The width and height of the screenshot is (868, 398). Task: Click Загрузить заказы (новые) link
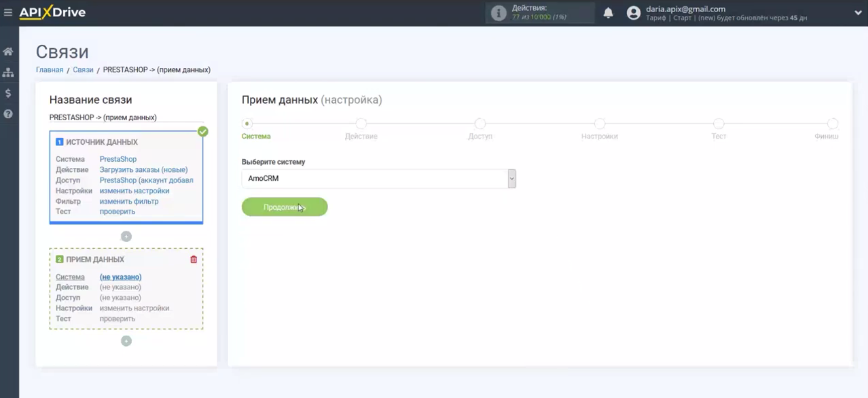[x=144, y=169]
